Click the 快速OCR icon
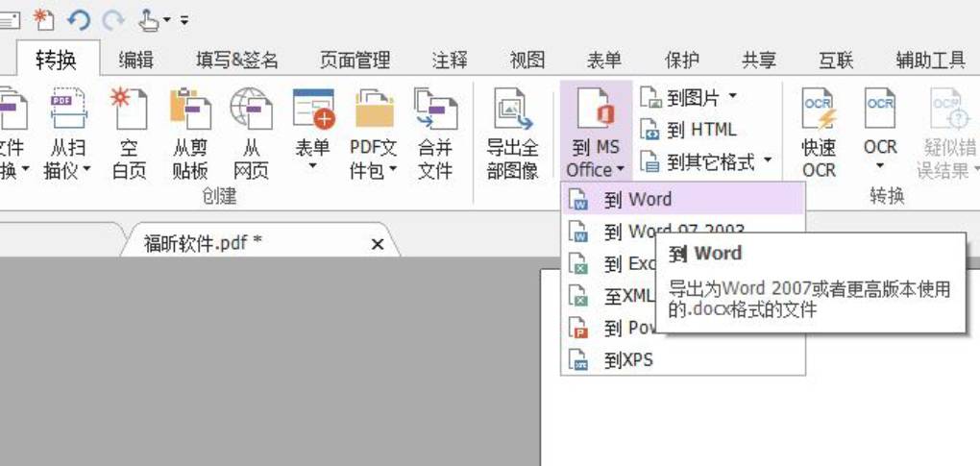 click(819, 109)
